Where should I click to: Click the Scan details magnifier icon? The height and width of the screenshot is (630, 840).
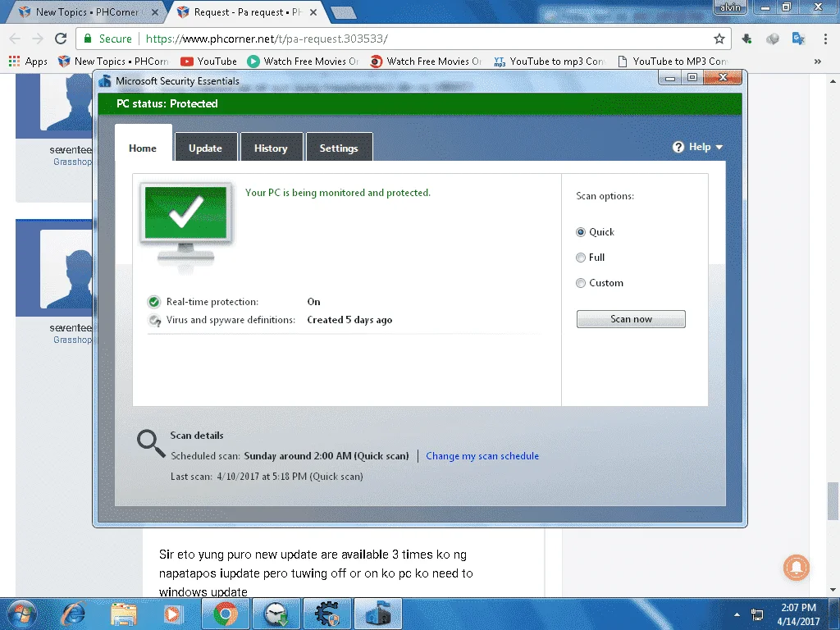pyautogui.click(x=151, y=443)
